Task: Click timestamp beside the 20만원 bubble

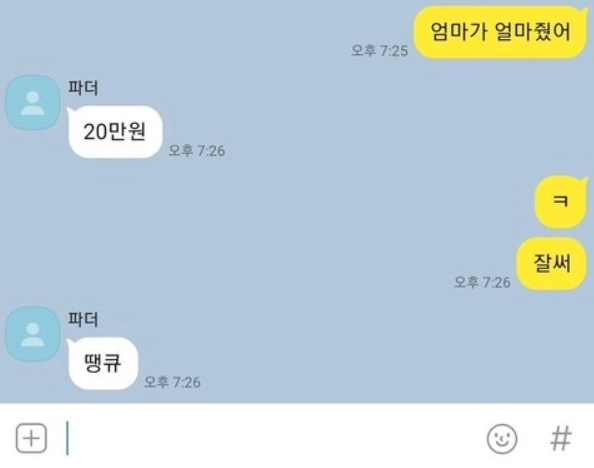Action: pyautogui.click(x=197, y=150)
